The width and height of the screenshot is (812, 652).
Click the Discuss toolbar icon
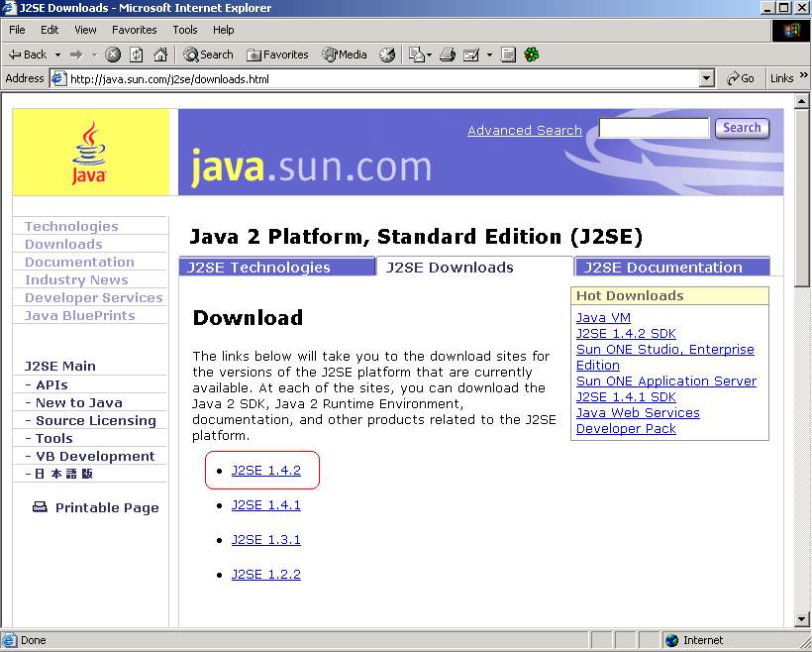click(x=508, y=54)
